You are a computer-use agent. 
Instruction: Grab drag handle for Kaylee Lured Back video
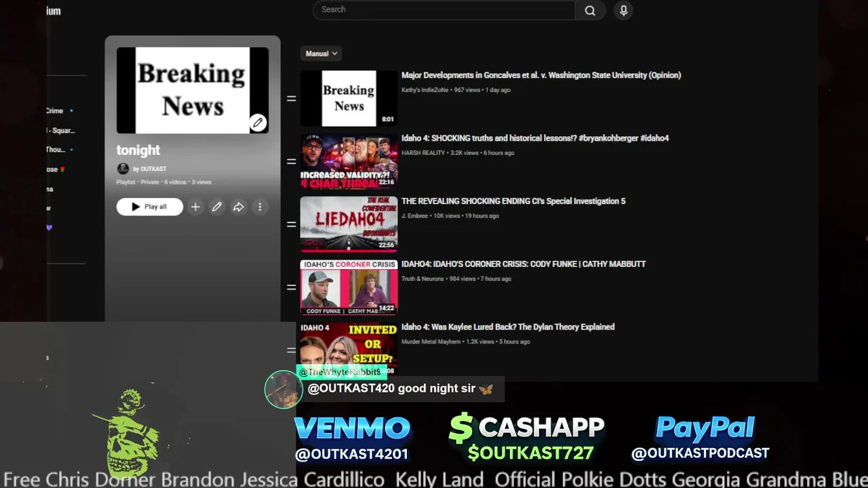point(291,350)
